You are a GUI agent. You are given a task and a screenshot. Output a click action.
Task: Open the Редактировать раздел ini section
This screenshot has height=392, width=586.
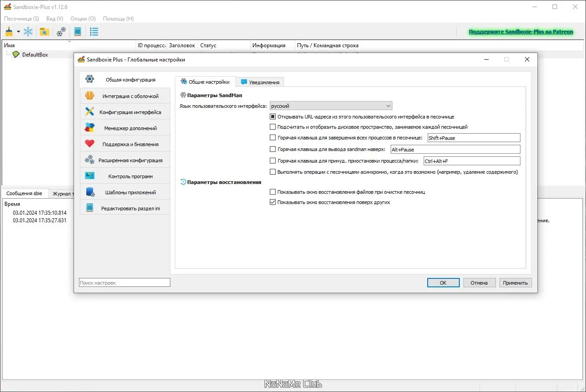[x=125, y=208]
